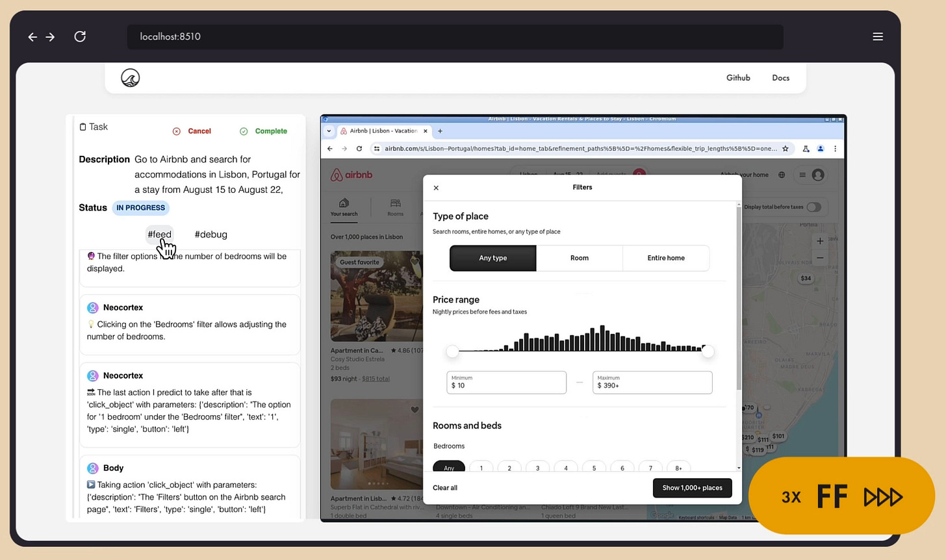Click the Minimum price input field
The height and width of the screenshot is (560, 946).
(x=506, y=383)
